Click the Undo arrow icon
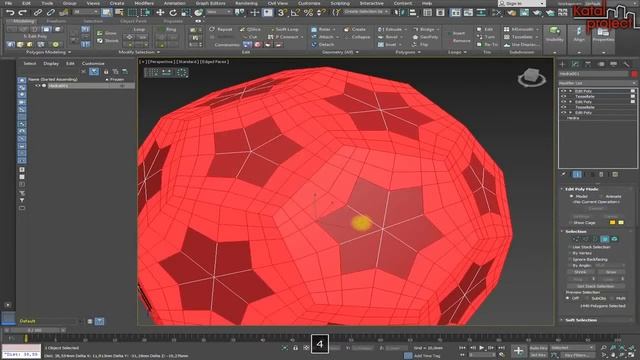This screenshot has width=640, height=360. click(10, 13)
